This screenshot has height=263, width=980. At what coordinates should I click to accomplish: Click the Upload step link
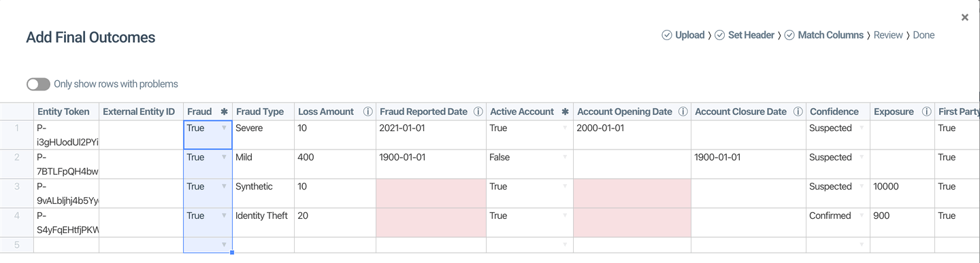[x=689, y=35]
